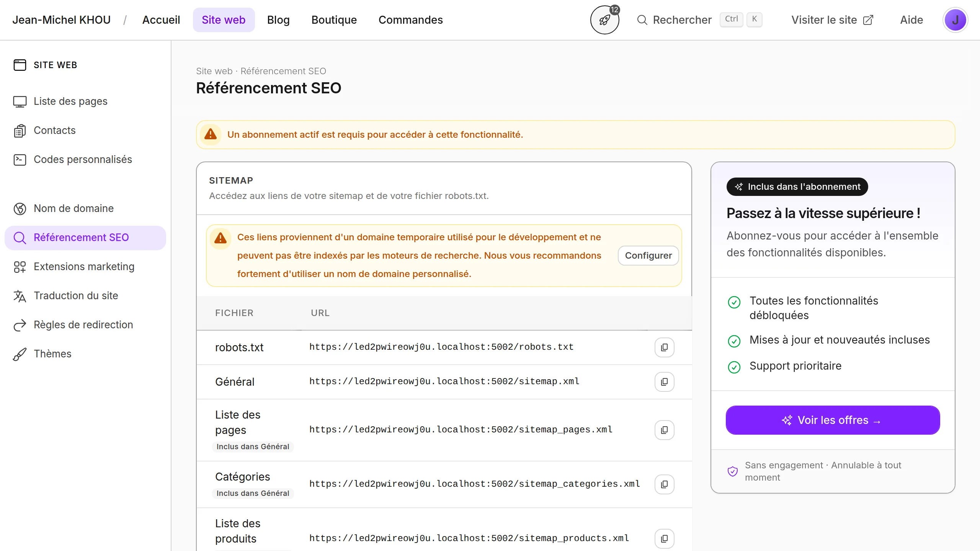Image resolution: width=980 pixels, height=551 pixels.
Task: Click the Configurer button
Action: tap(648, 256)
